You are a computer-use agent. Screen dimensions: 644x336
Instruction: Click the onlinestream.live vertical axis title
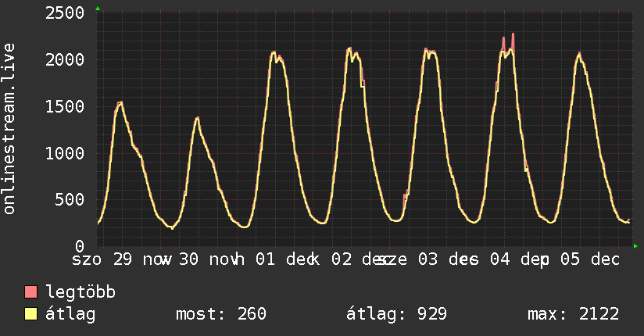coord(9,129)
